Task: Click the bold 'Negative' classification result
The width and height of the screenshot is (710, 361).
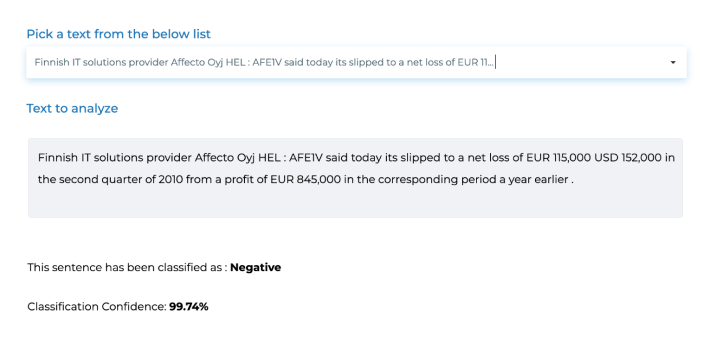Action: (255, 267)
